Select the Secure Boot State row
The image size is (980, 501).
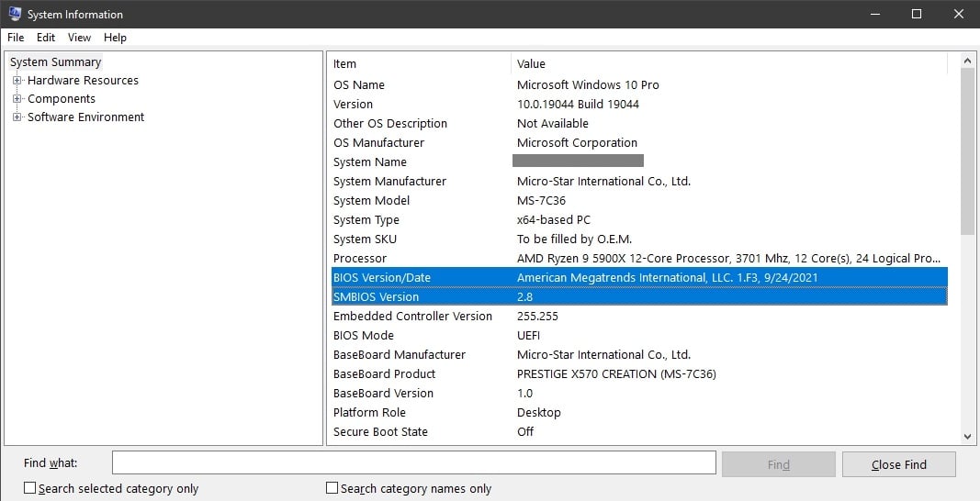(x=639, y=431)
